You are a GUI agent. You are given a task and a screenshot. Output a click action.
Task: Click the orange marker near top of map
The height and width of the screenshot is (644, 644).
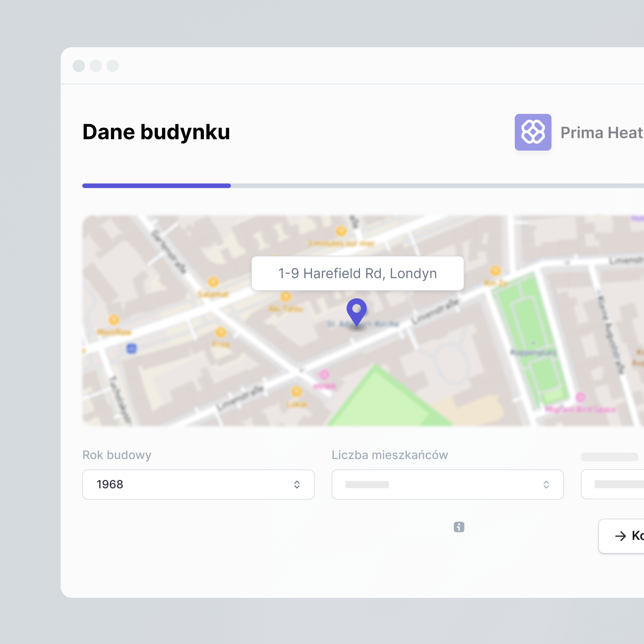point(341,231)
